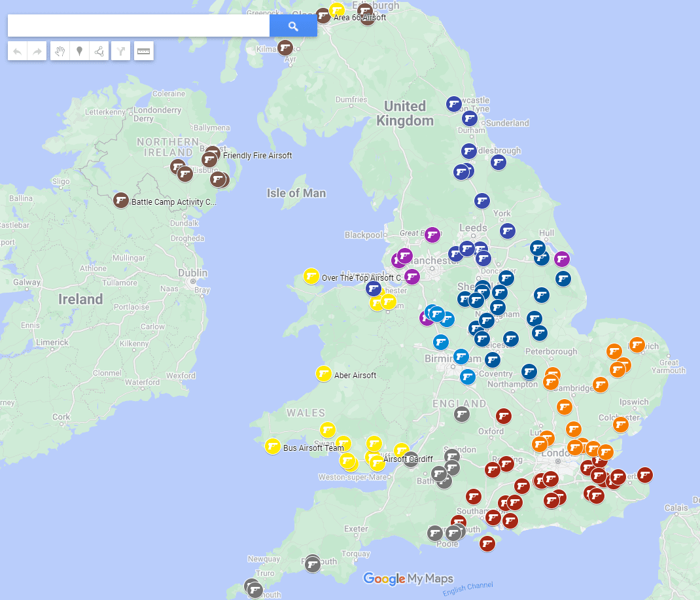Select the red marker on the Isle of Wight
This screenshot has width=700, height=600.
pyautogui.click(x=487, y=543)
